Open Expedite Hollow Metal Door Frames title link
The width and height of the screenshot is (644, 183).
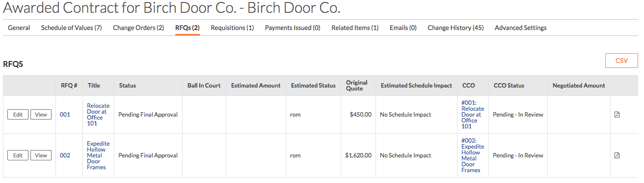98,155
